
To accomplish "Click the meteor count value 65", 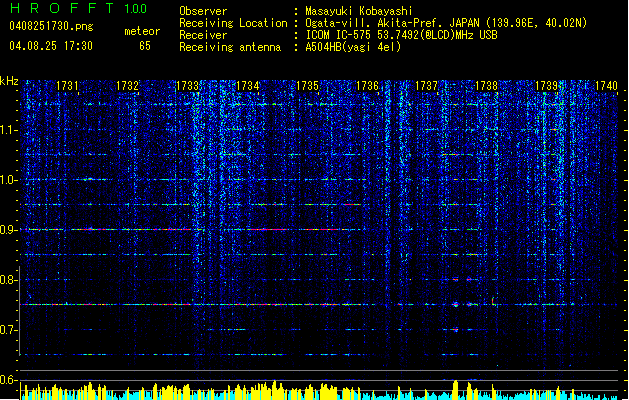I will 145,46.
